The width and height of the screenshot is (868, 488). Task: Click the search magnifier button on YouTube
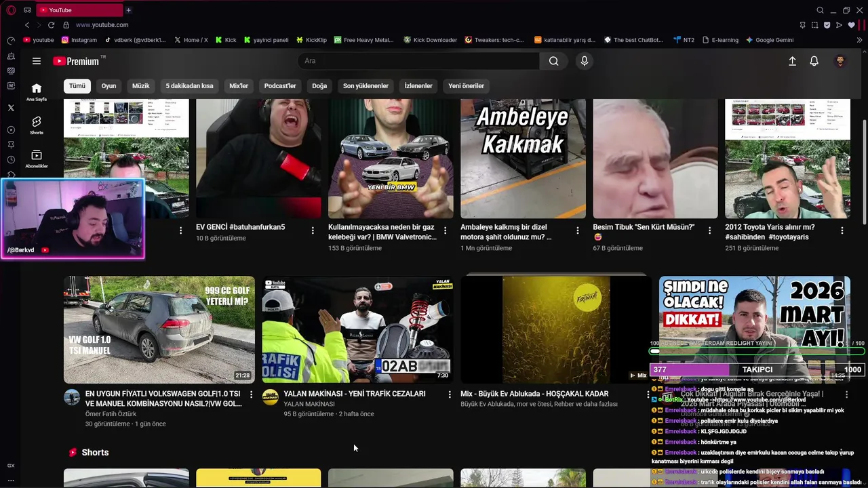554,61
